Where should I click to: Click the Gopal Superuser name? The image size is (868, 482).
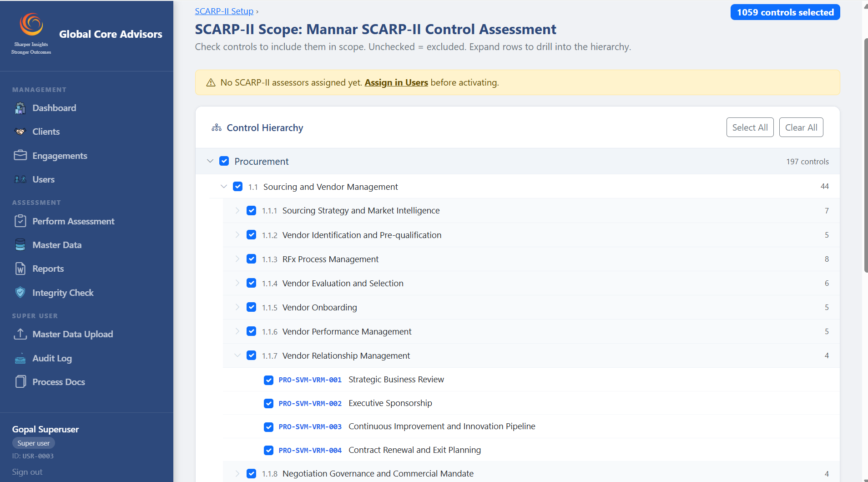[x=45, y=429]
